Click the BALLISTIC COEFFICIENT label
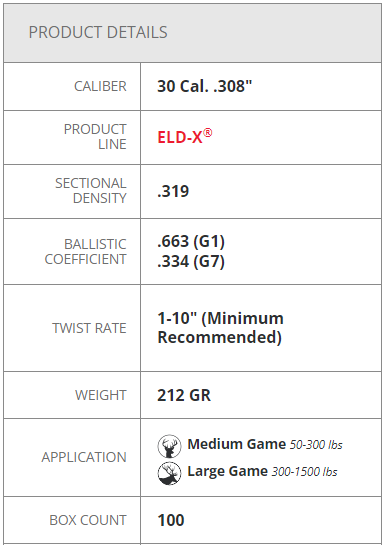The image size is (386, 545). [x=85, y=252]
